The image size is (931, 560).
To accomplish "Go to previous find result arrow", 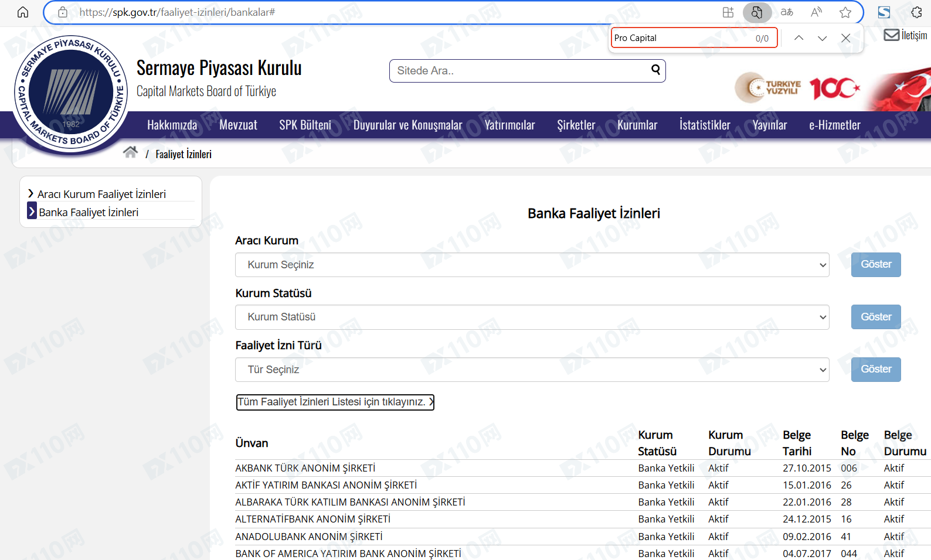I will pos(799,38).
